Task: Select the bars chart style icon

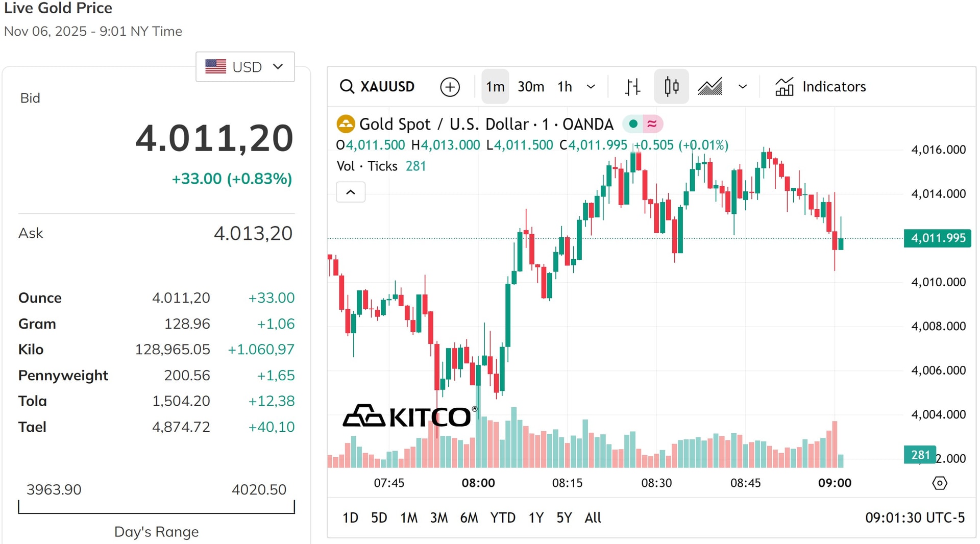Action: point(632,87)
